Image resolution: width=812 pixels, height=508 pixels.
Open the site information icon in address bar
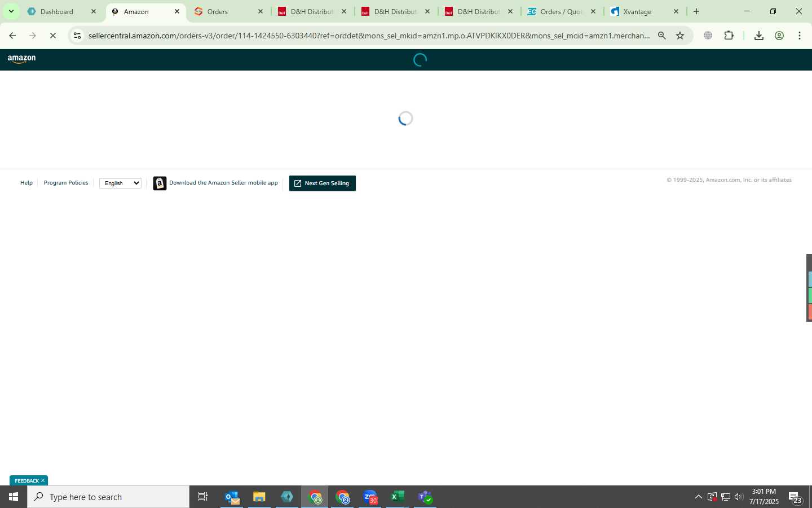[77, 36]
